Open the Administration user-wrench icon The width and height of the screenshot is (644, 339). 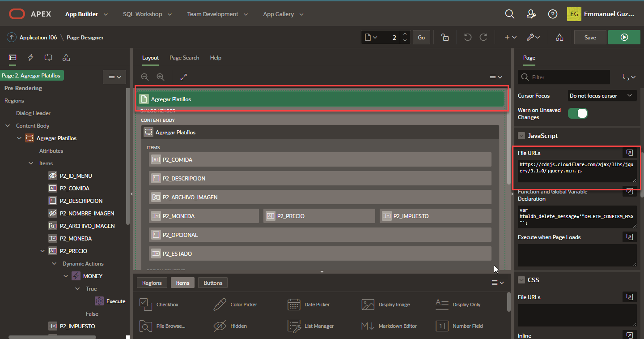[x=531, y=14]
